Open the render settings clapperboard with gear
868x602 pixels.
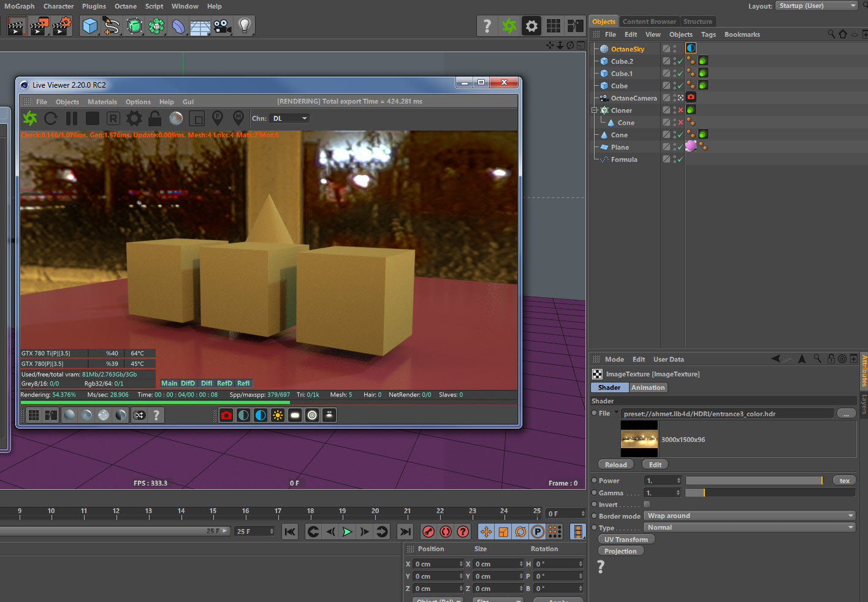point(61,26)
